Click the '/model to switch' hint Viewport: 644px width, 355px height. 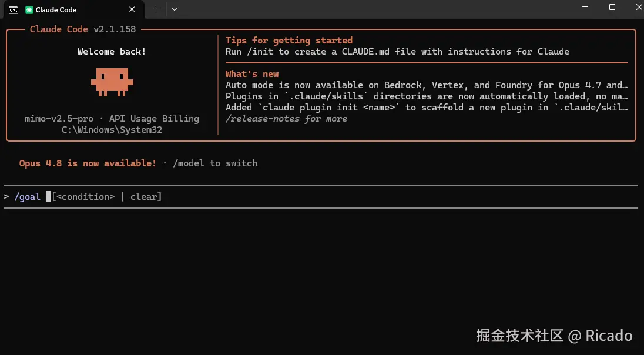pos(215,163)
